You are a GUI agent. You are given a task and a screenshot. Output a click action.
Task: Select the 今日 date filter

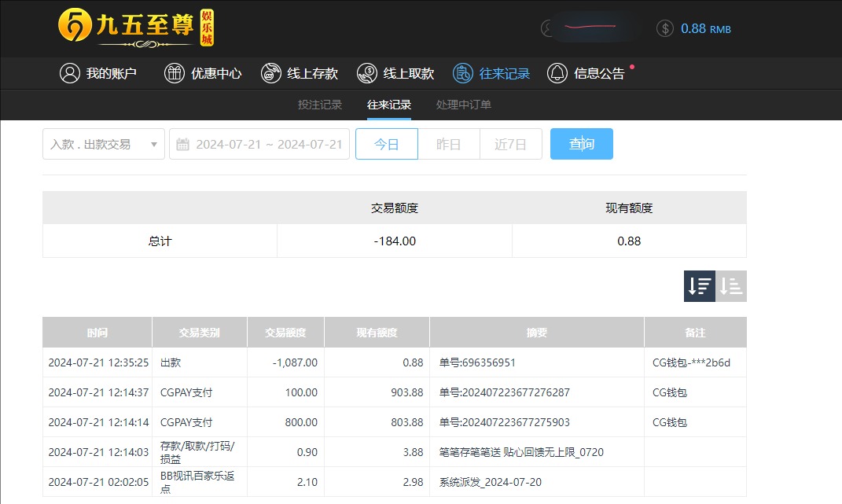(386, 144)
